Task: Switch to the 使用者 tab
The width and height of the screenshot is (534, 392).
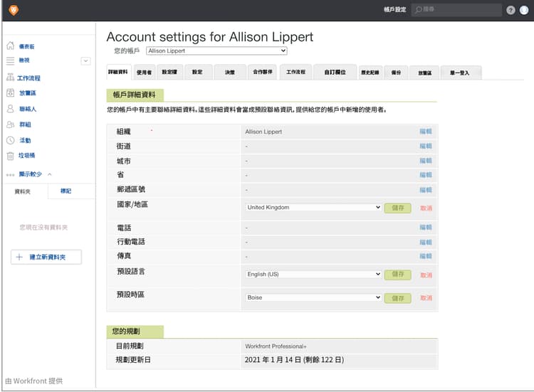Action: pos(145,72)
